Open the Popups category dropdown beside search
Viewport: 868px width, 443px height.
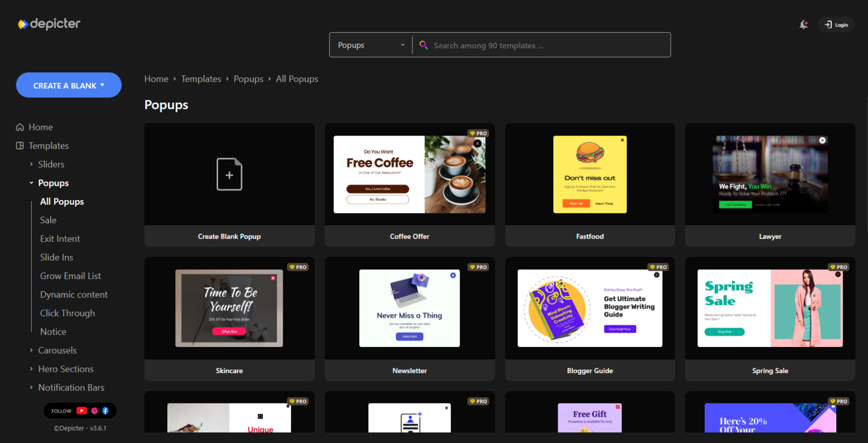tap(370, 45)
